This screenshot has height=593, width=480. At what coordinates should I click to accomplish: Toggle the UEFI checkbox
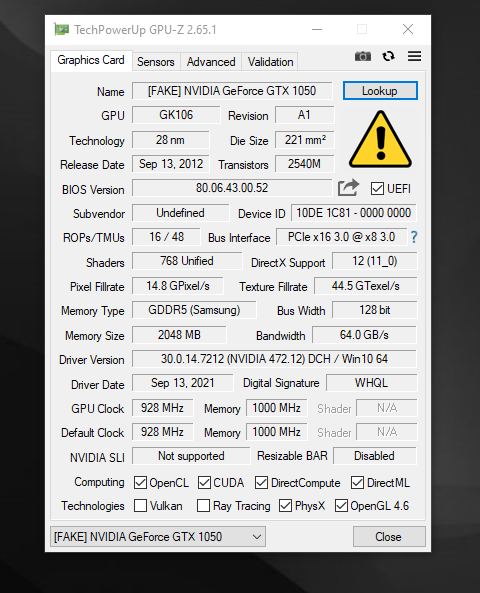pyautogui.click(x=377, y=188)
